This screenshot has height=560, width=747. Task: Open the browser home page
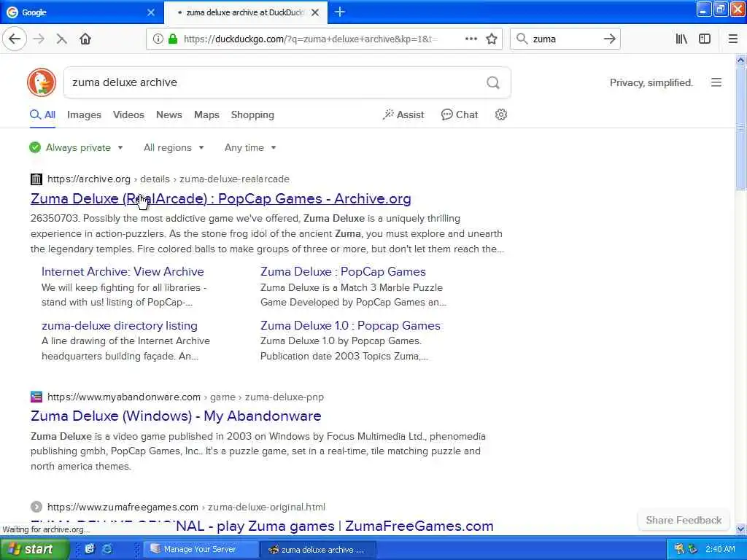click(x=85, y=39)
